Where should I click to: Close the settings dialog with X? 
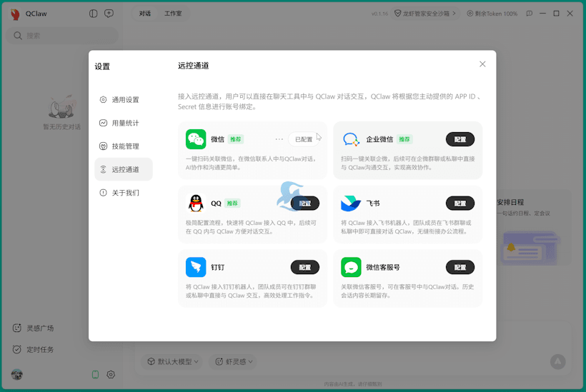(x=482, y=64)
